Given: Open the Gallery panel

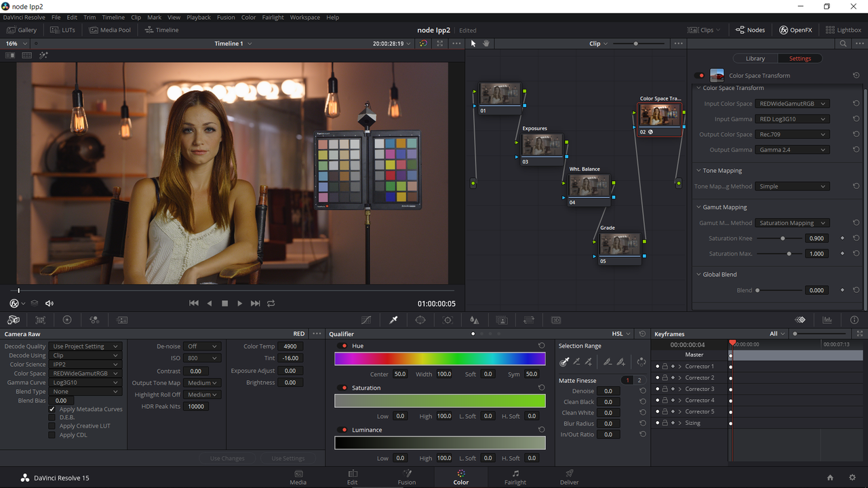Looking at the screenshot, I should [22, 30].
